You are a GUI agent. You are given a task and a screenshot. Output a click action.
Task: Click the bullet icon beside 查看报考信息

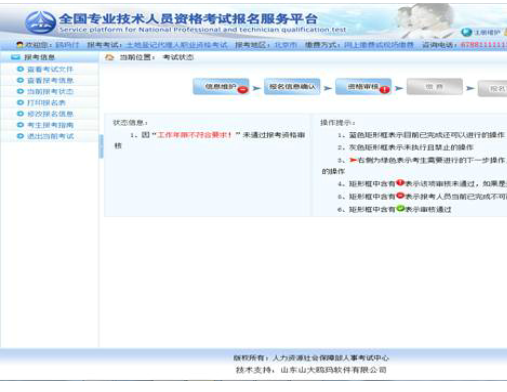tap(20, 80)
